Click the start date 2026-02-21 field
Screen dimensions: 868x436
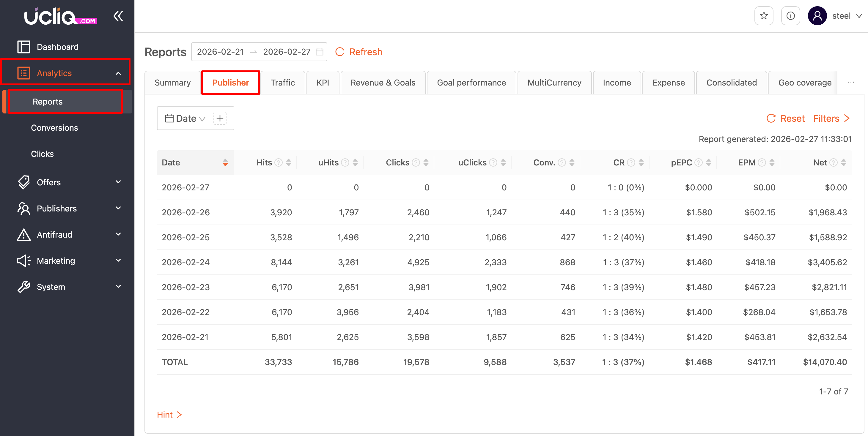[220, 52]
